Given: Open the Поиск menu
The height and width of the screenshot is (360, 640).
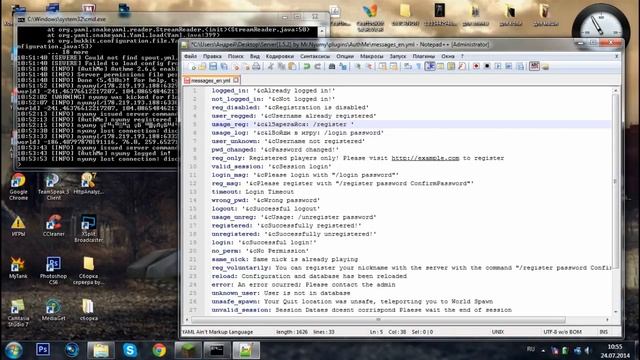Looking at the screenshot, I should click(236, 56).
